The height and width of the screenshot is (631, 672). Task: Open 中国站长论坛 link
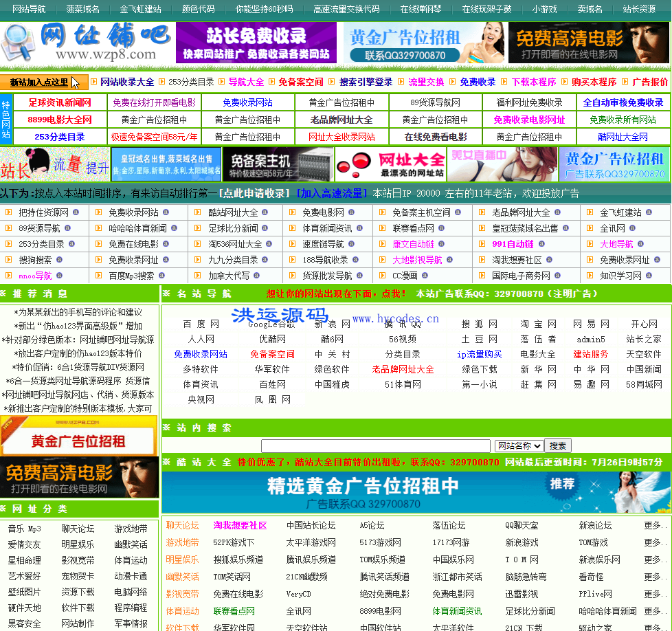311,525
